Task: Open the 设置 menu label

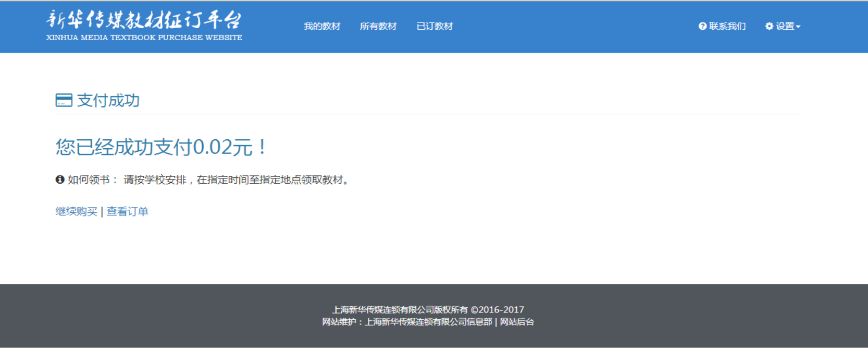Action: pyautogui.click(x=785, y=26)
